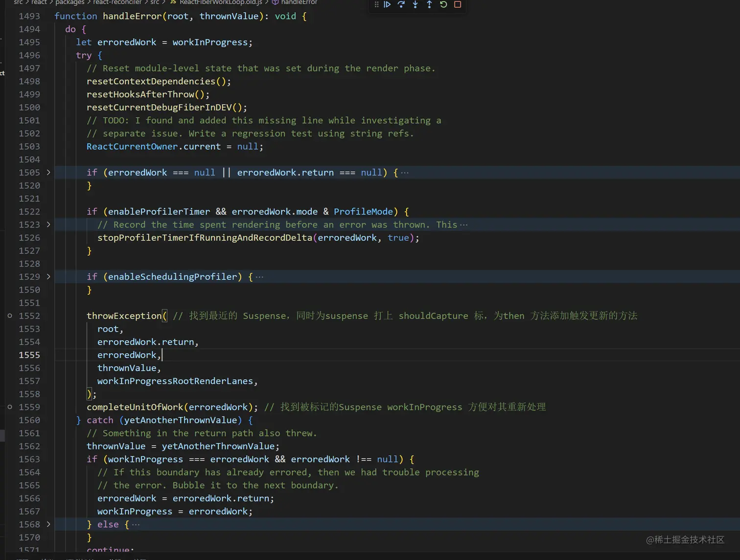Click the fold ellipsis after else brace

[x=136, y=525]
